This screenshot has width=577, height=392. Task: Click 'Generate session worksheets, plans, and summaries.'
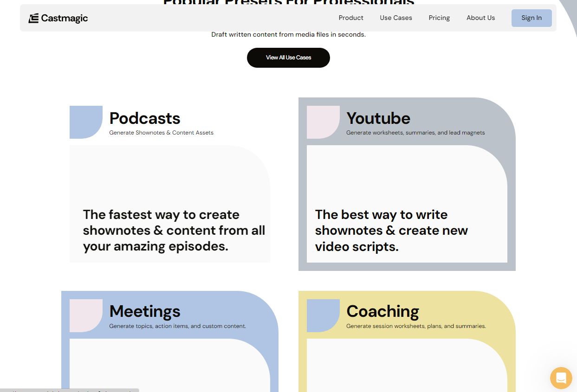tap(416, 326)
